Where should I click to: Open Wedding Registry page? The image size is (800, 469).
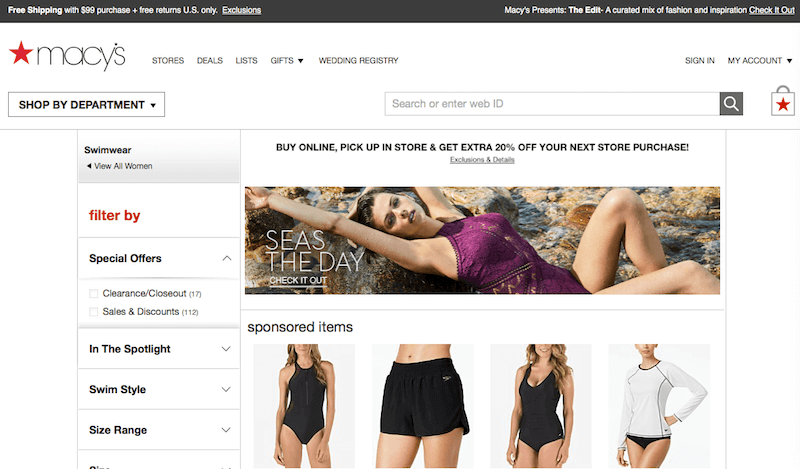click(x=359, y=61)
